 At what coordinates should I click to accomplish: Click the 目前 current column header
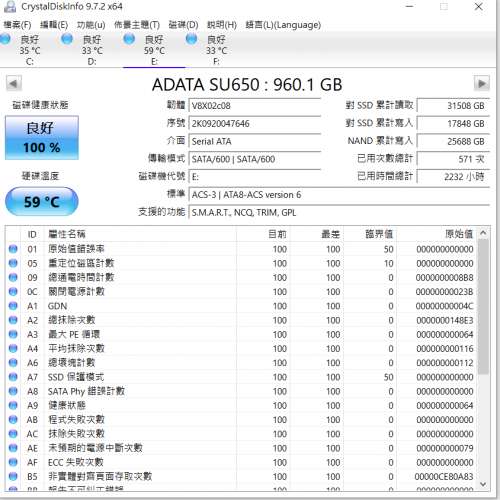[x=263, y=234]
